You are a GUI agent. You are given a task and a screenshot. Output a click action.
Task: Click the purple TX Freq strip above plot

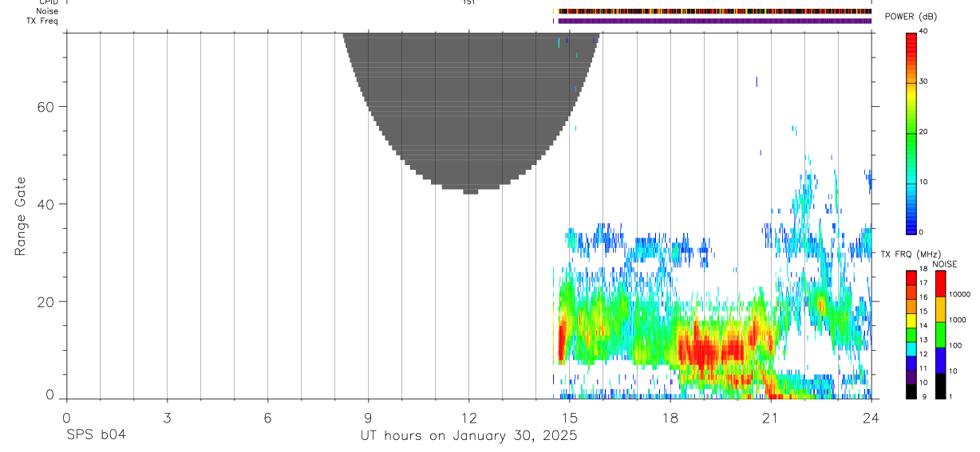tap(714, 21)
